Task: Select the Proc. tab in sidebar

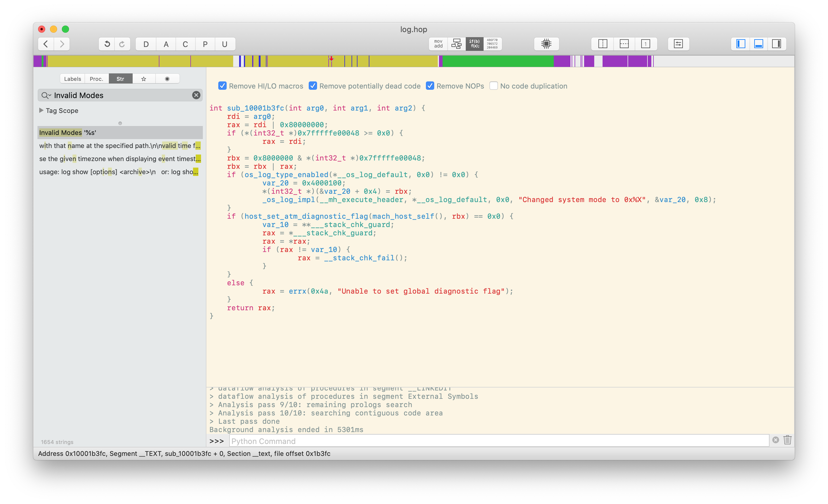Action: coord(96,78)
